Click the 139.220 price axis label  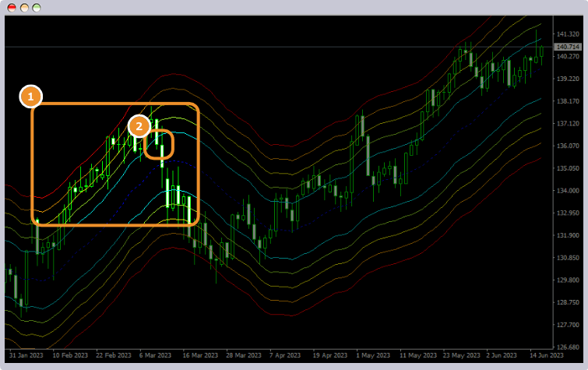click(x=568, y=79)
